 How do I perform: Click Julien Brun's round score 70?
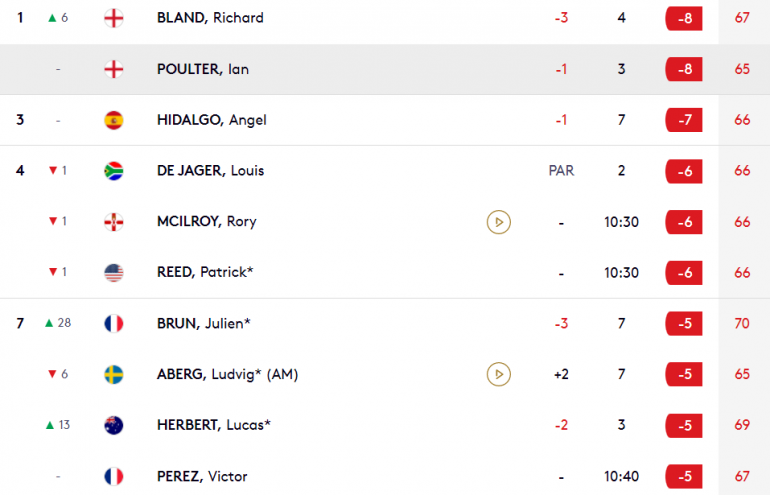coord(742,323)
